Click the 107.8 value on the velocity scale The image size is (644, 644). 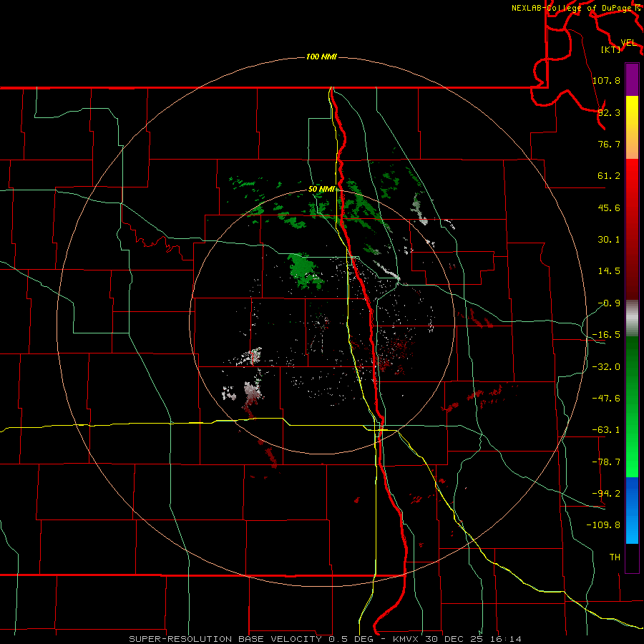tap(606, 80)
